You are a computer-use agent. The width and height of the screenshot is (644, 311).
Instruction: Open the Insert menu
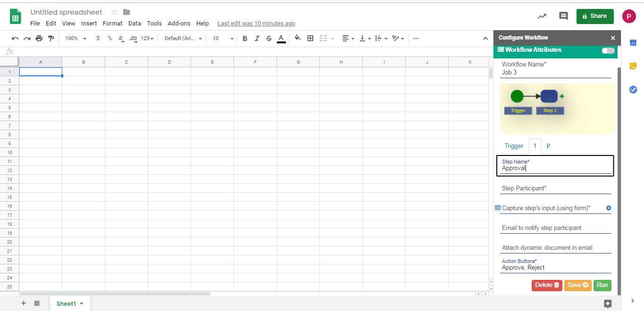click(89, 23)
